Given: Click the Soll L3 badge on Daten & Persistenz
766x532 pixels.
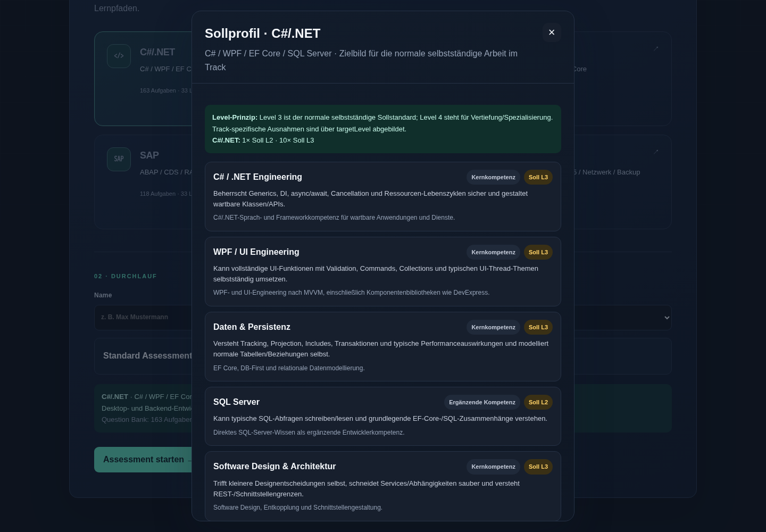Looking at the screenshot, I should (538, 327).
